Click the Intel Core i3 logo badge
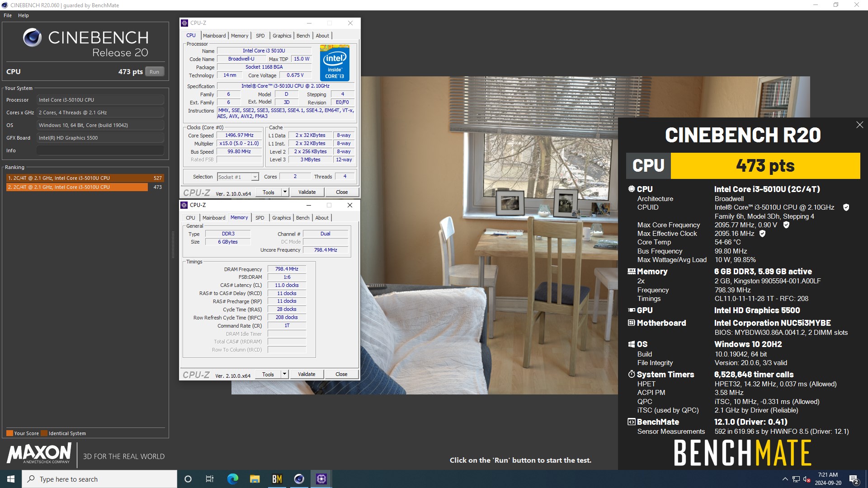This screenshot has width=868, height=488. [x=335, y=63]
